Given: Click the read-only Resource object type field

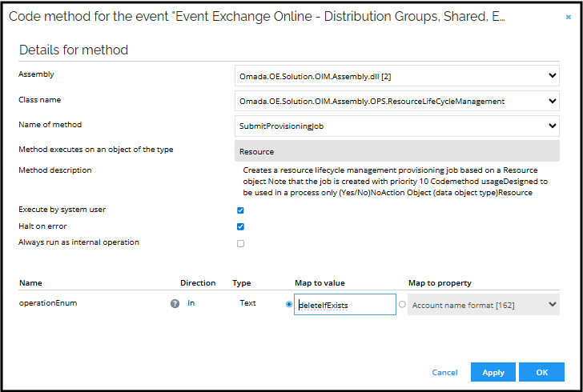Looking at the screenshot, I should tap(397, 150).
